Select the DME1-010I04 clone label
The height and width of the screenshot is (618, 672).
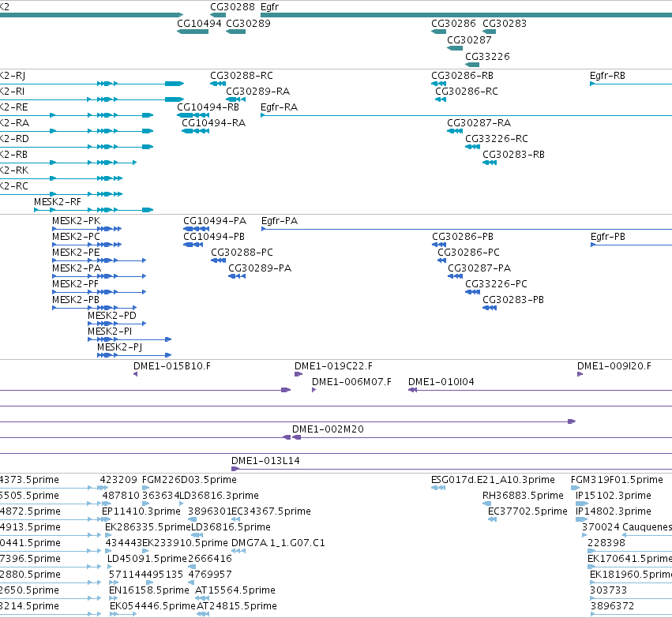[441, 381]
